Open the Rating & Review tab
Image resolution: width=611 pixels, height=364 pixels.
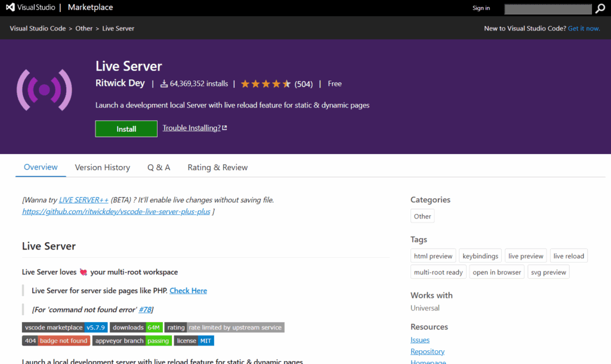[x=217, y=168]
